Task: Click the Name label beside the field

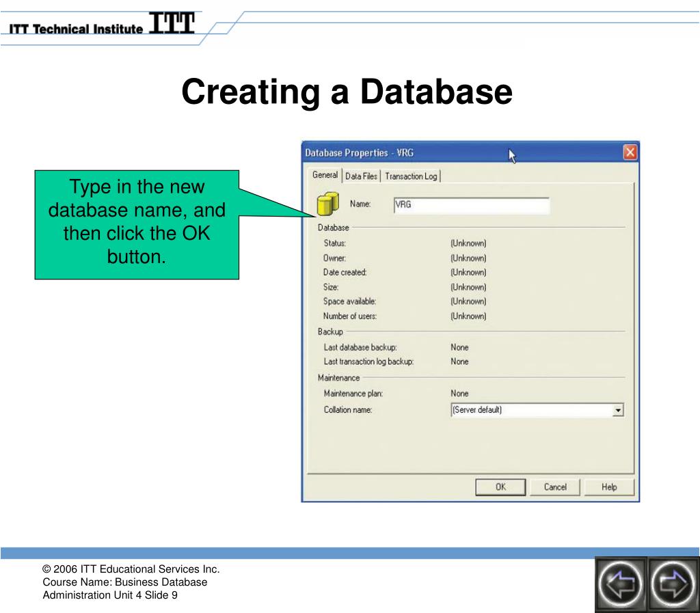Action: 360,204
